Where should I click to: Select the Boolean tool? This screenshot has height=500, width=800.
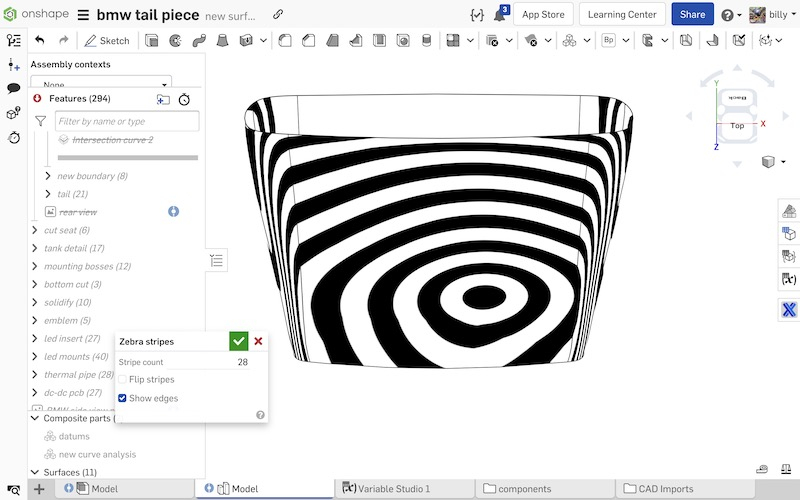pos(453,40)
